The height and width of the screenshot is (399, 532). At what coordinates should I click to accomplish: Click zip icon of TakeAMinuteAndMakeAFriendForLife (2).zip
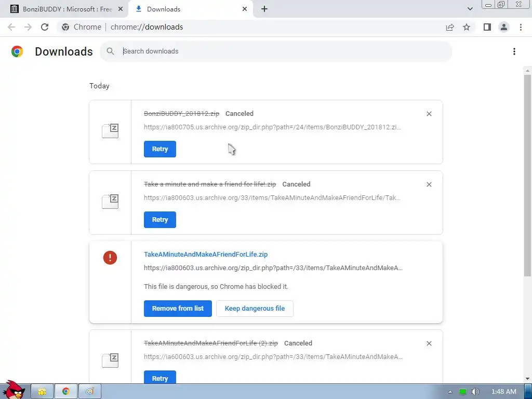click(x=110, y=361)
